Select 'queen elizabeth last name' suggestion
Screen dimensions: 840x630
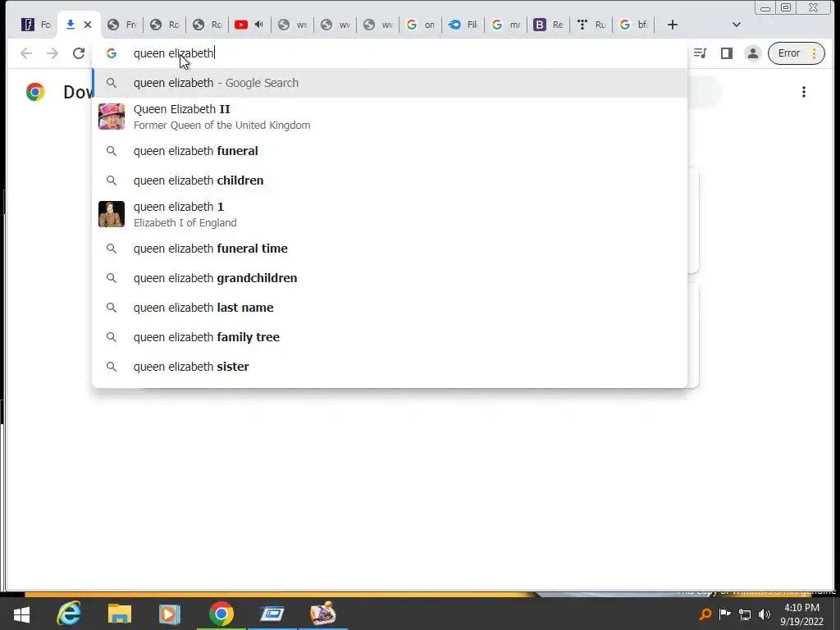[390, 308]
